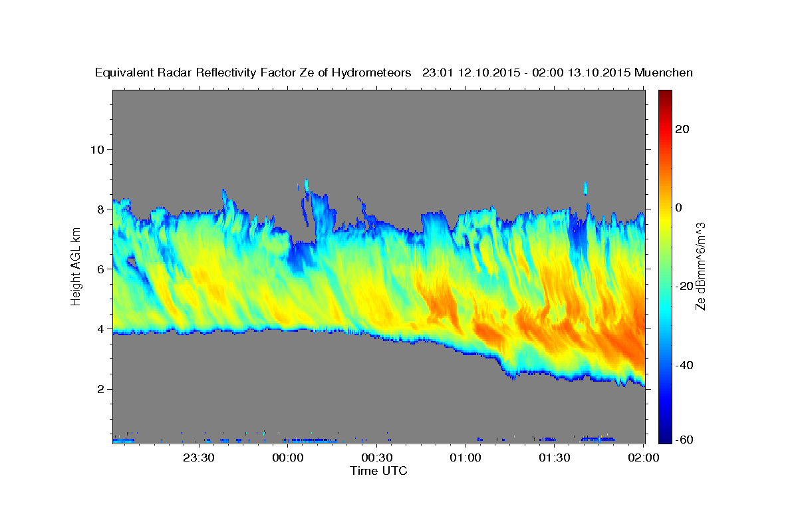Click the height tick label 2
This screenshot has width=798, height=532.
point(100,388)
